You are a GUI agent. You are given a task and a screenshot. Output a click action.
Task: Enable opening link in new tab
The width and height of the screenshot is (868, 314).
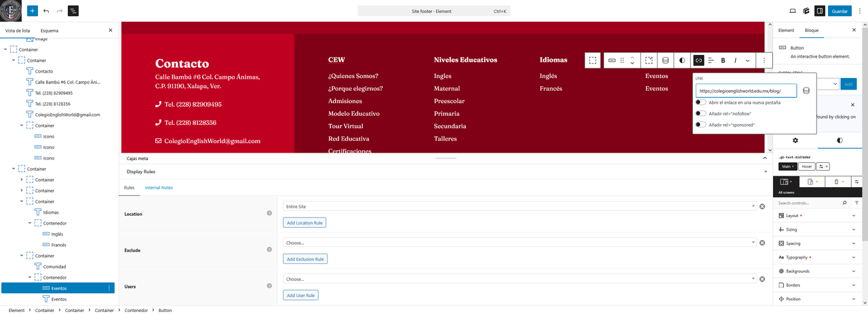click(x=701, y=102)
